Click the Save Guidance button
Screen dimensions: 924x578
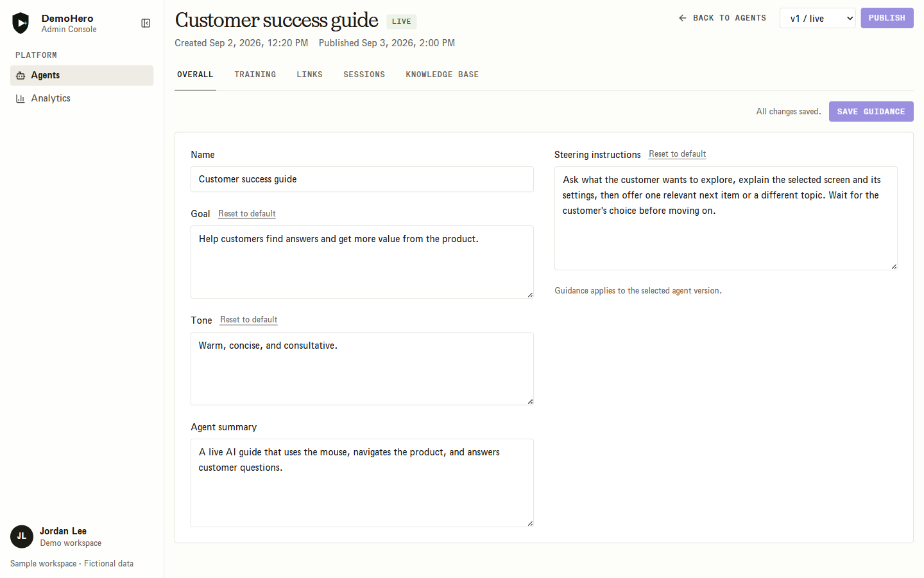(x=871, y=112)
